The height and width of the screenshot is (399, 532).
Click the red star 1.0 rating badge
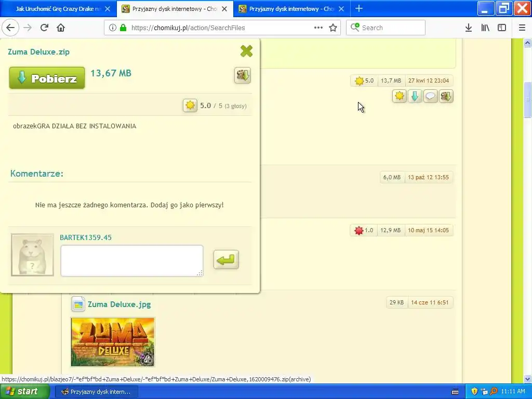[x=364, y=230]
